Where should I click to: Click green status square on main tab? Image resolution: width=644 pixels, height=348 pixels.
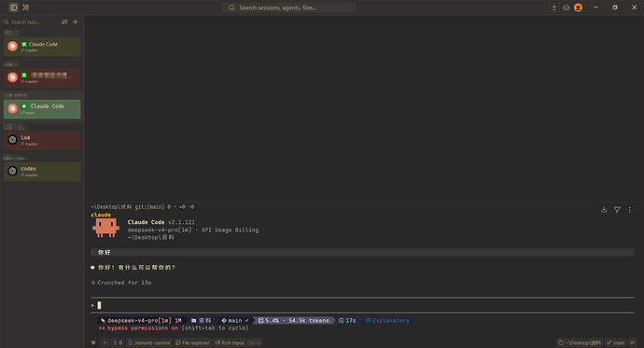point(24,106)
